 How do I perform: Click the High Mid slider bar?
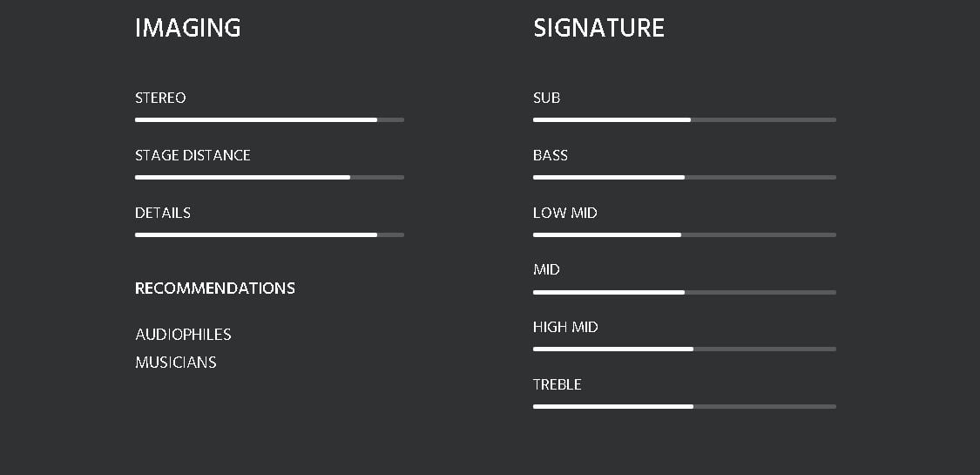(x=684, y=349)
